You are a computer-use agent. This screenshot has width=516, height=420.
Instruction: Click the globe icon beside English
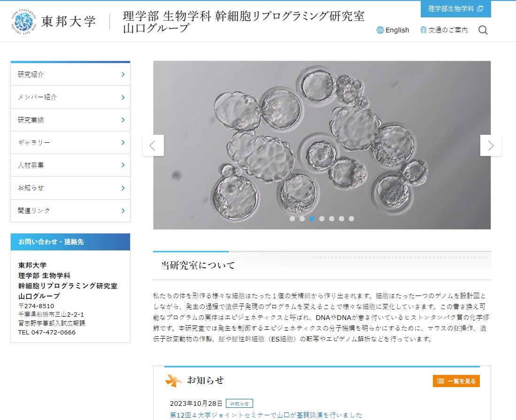pyautogui.click(x=380, y=30)
